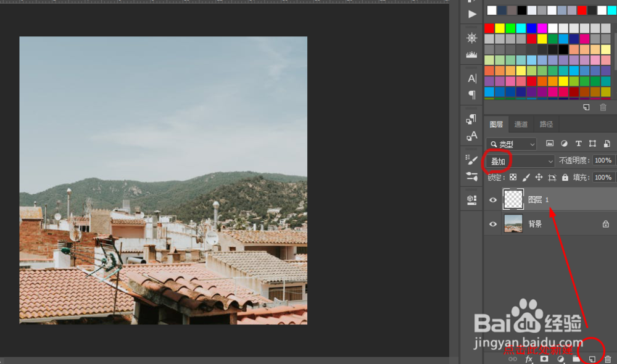Toggle filter for smart objects
The image size is (617, 364).
point(607,144)
